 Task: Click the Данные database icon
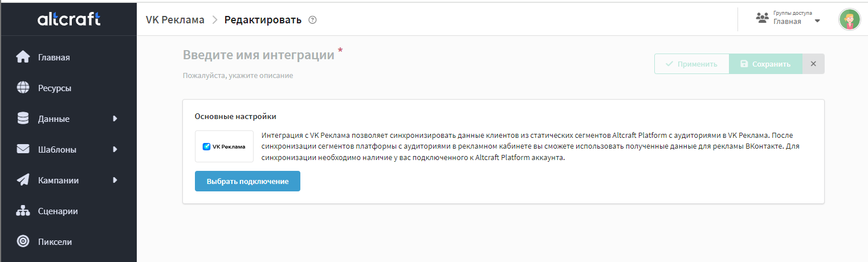click(23, 118)
